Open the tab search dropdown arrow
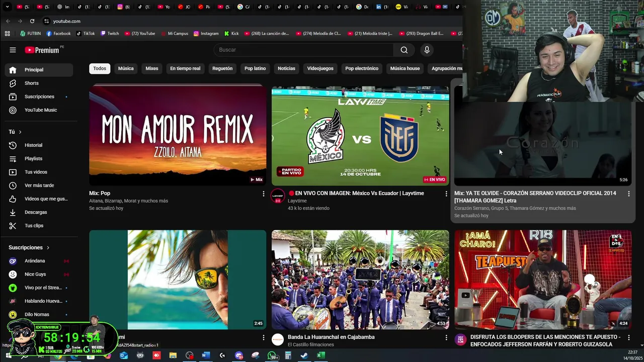Image resolution: width=644 pixels, height=362 pixels. click(x=7, y=7)
